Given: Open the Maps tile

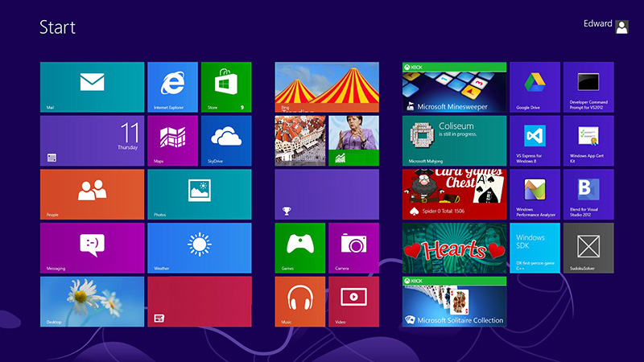Looking at the screenshot, I should point(172,141).
